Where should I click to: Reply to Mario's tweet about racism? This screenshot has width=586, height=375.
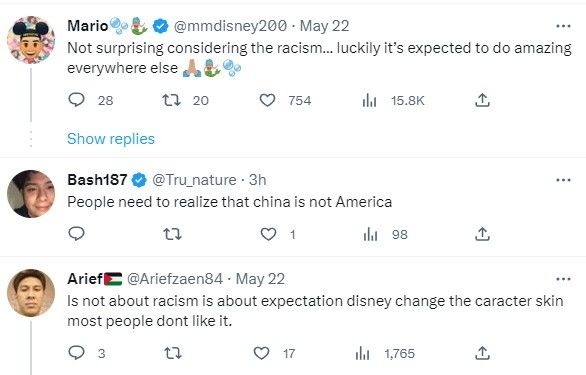click(x=77, y=100)
